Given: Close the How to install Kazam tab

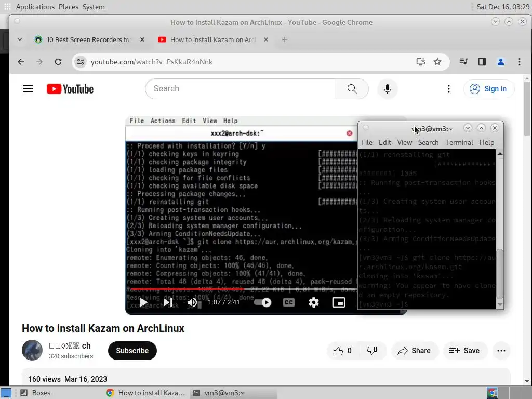Looking at the screenshot, I should 266,39.
